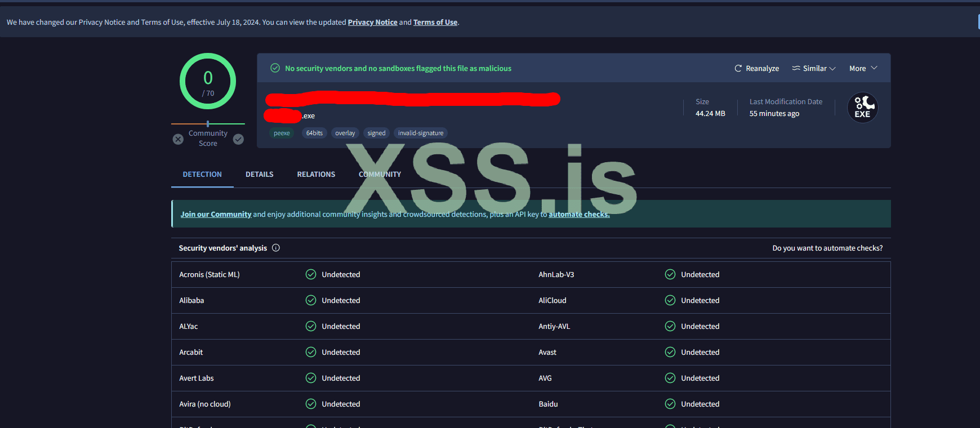The height and width of the screenshot is (428, 980).
Task: Vote positive with the Community Score check icon
Action: pos(239,139)
